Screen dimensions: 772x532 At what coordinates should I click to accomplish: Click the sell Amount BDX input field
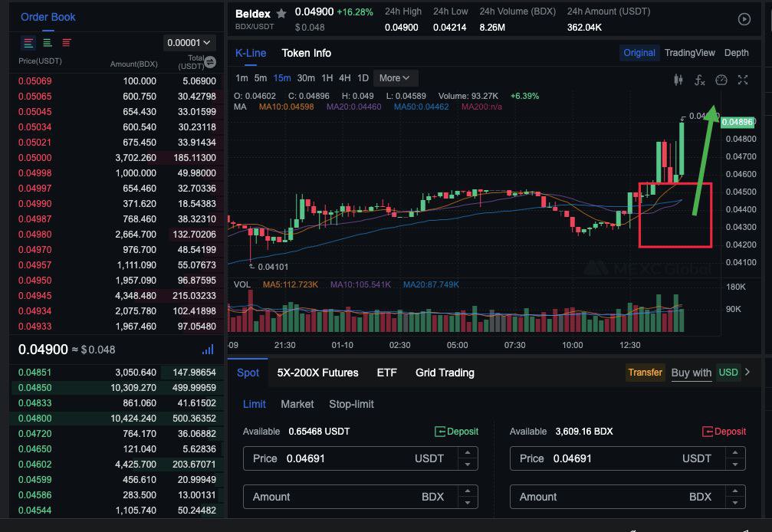(x=628, y=497)
